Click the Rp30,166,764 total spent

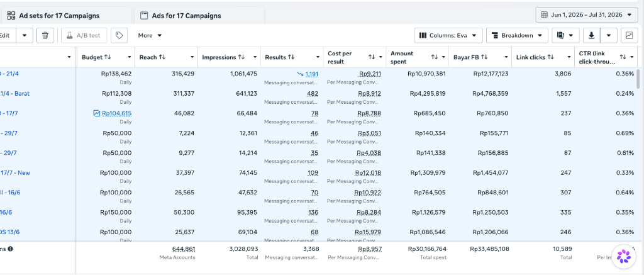point(427,249)
